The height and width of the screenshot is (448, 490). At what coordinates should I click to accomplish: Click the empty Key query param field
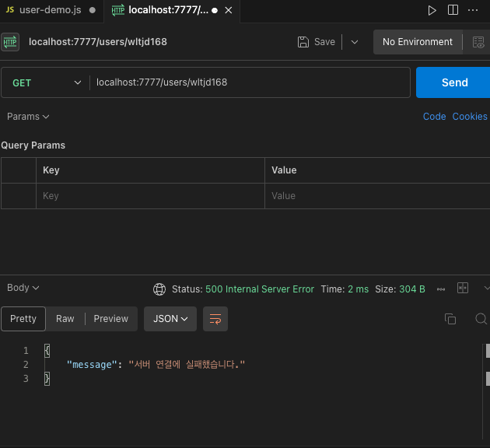coord(150,196)
